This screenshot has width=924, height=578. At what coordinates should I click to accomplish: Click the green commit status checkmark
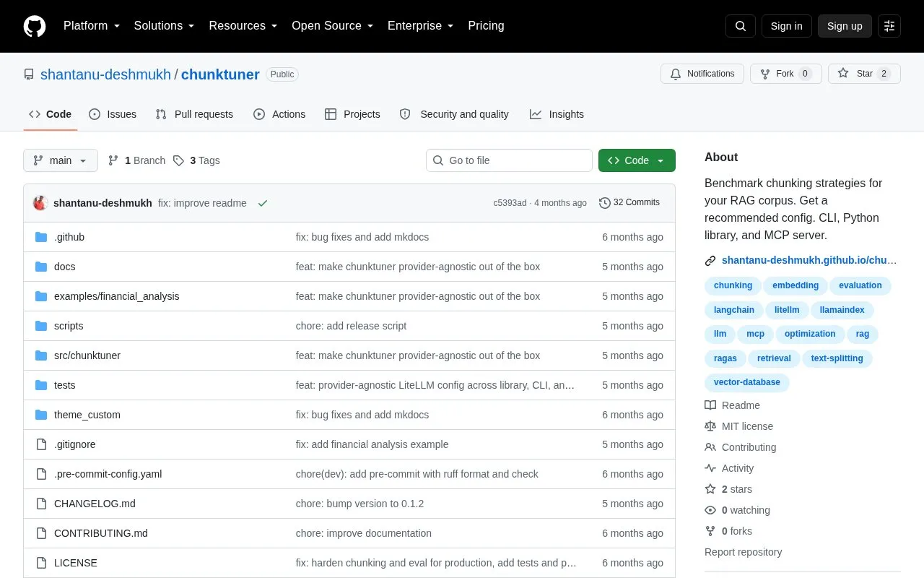coord(263,203)
